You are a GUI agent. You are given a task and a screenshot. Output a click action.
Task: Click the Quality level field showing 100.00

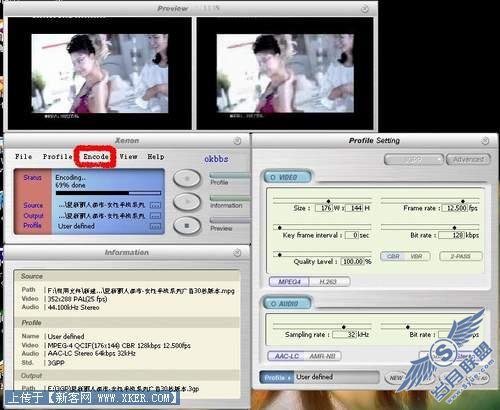coord(352,261)
